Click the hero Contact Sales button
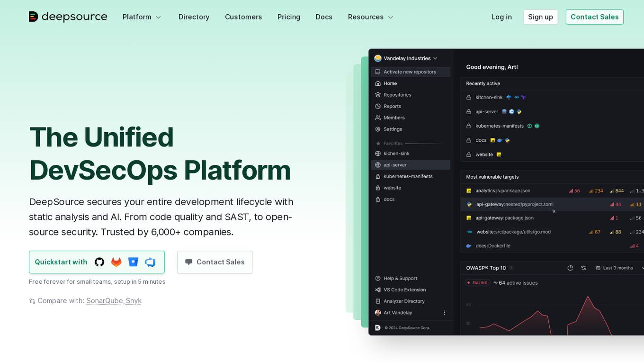Image resolution: width=644 pixels, height=362 pixels. pyautogui.click(x=215, y=262)
